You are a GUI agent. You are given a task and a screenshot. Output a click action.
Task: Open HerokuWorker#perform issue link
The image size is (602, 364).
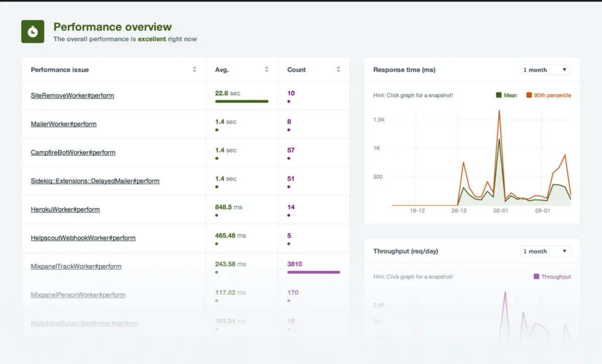click(x=65, y=210)
